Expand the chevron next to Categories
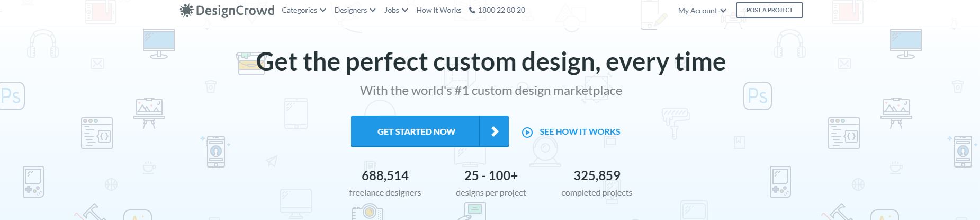 (x=323, y=10)
